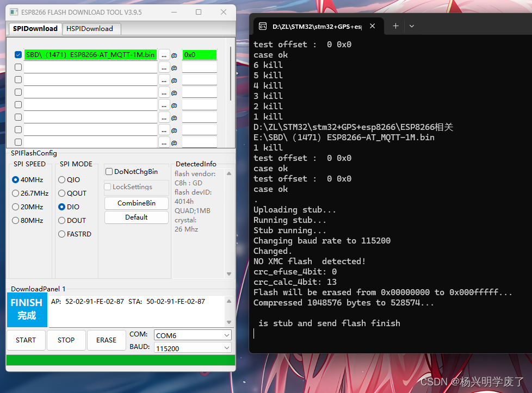
Task: Click the terminal tab's command prompt icon
Action: click(x=263, y=26)
